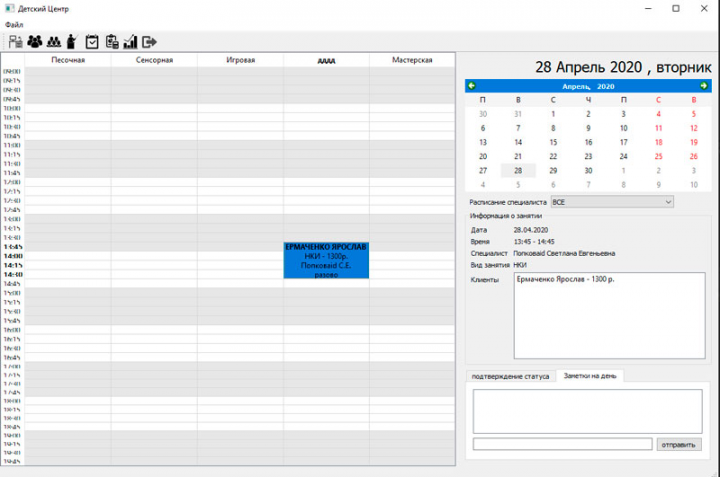720x477 pixels.
Task: Click the date value 28.04.2020
Action: (x=530, y=230)
